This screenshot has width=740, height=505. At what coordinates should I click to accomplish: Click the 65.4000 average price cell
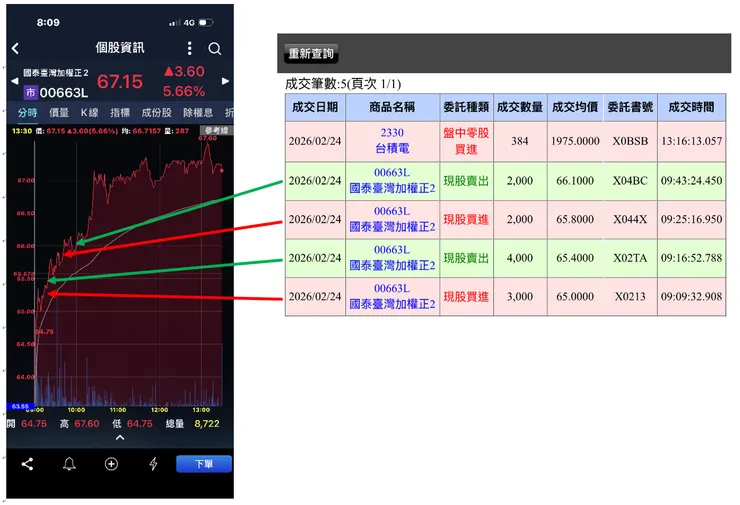(575, 258)
